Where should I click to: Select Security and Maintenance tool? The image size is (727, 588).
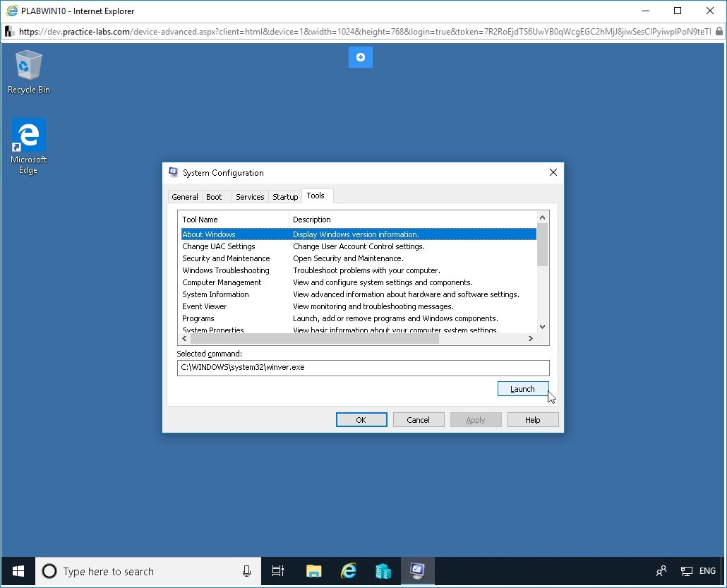[359, 258]
